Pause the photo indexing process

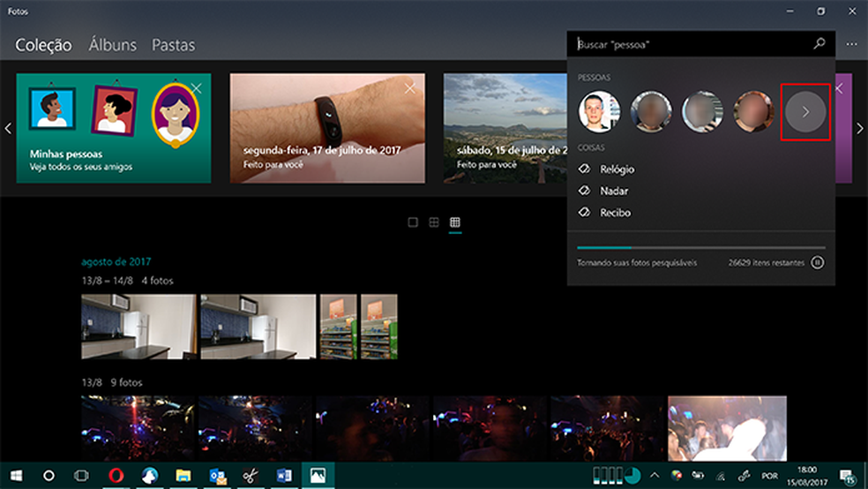(x=817, y=262)
